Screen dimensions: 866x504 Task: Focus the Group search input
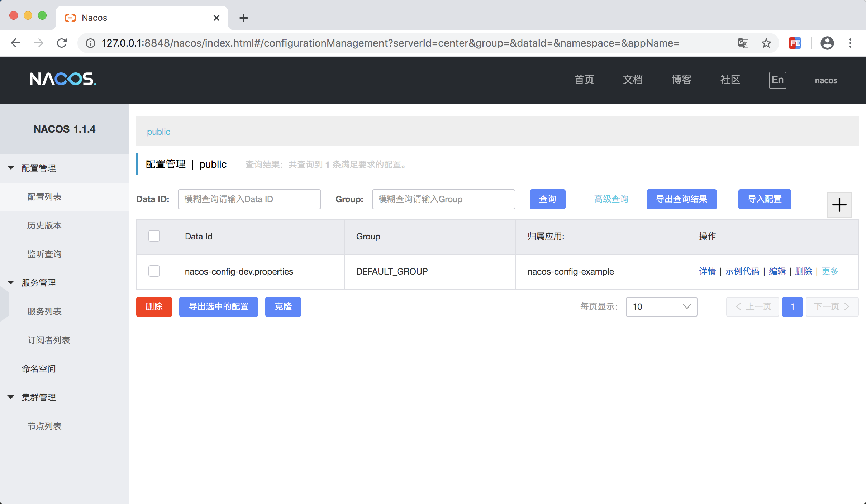tap(444, 199)
